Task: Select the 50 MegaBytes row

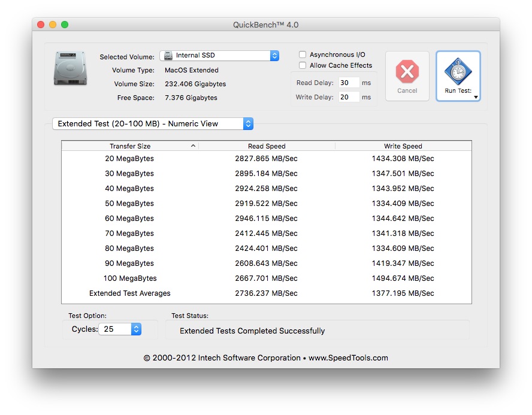Action: coord(267,204)
